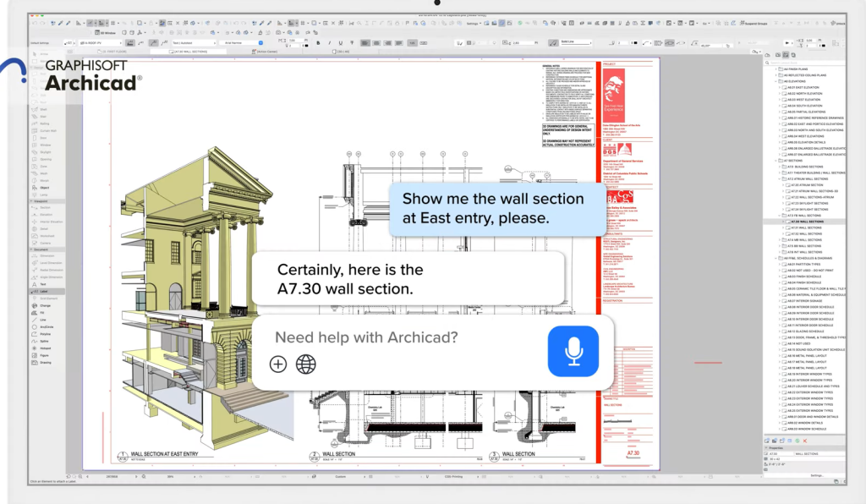The image size is (866, 504).
Task: Switch to the 3D / All tab
Action: click(x=341, y=52)
